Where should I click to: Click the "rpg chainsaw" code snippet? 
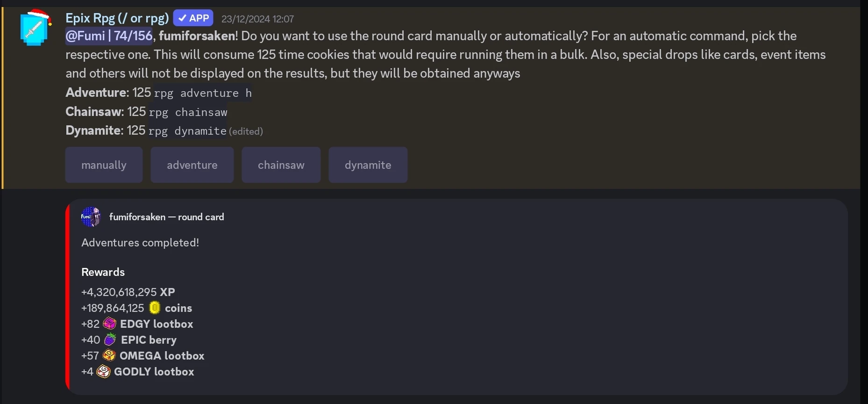tap(188, 112)
